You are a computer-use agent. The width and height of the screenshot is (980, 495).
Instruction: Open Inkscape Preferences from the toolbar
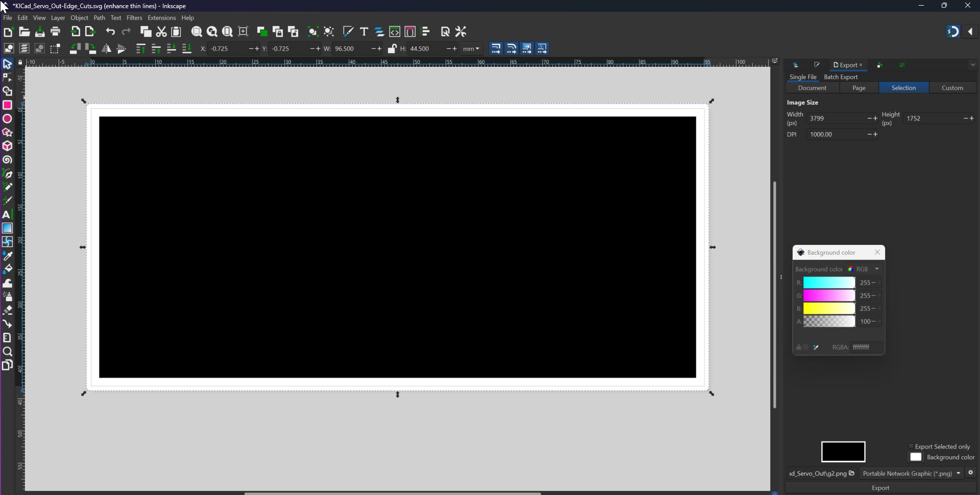[460, 31]
